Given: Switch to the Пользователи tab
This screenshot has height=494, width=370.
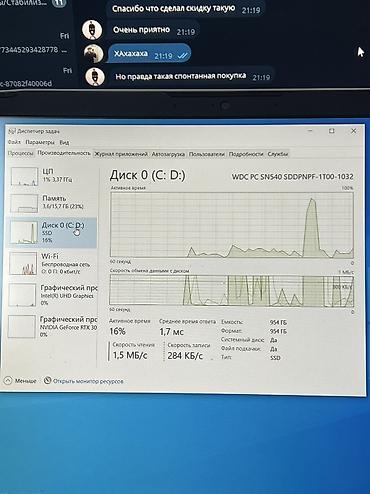Looking at the screenshot, I should coord(207,154).
